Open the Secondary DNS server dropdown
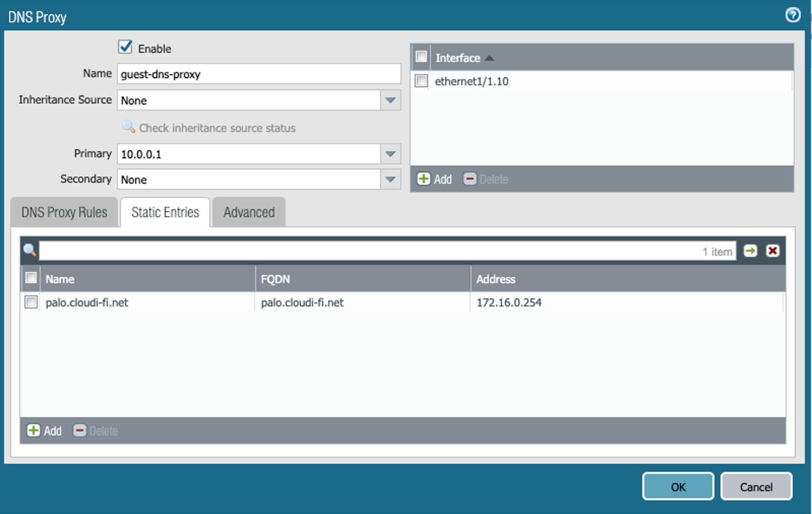The width and height of the screenshot is (812, 514). pos(389,179)
